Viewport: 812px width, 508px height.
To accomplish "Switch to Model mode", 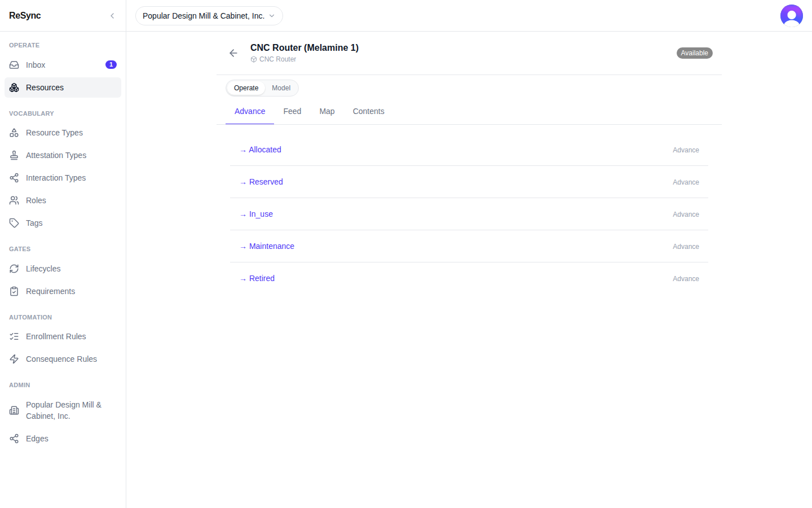I will click(281, 88).
